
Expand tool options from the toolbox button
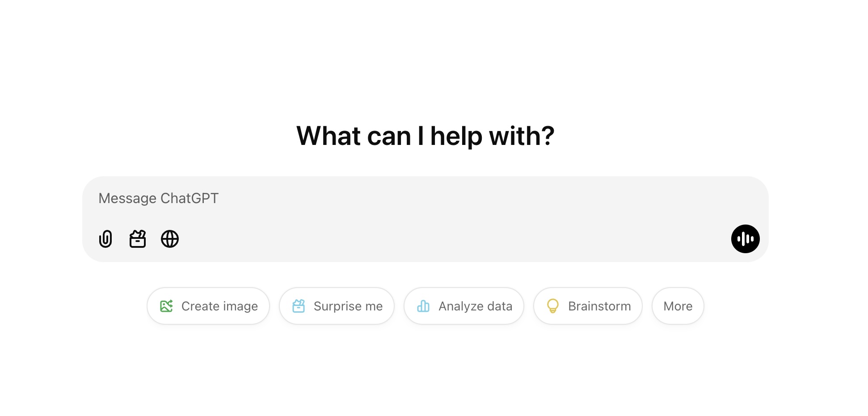coord(138,239)
